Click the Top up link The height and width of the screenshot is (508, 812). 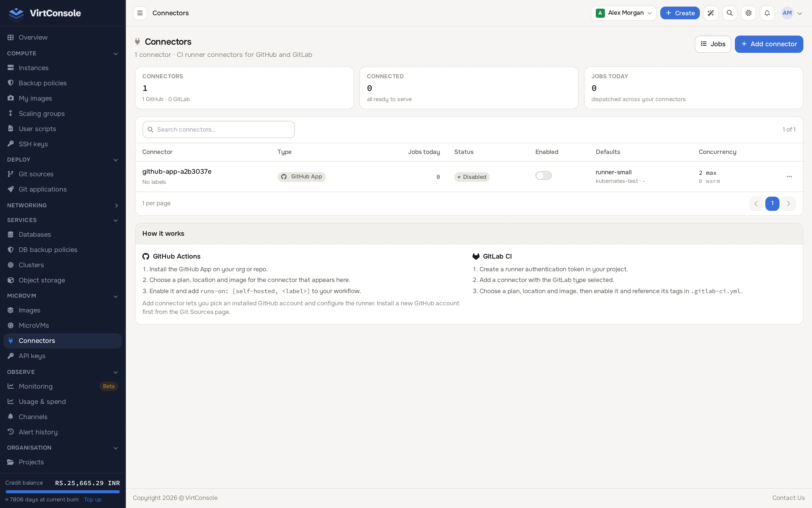[x=93, y=500]
